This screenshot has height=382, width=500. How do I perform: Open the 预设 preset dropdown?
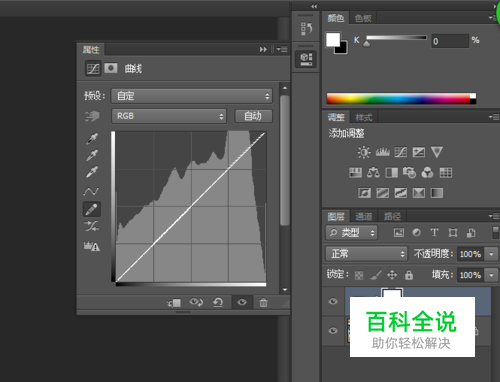click(x=192, y=96)
